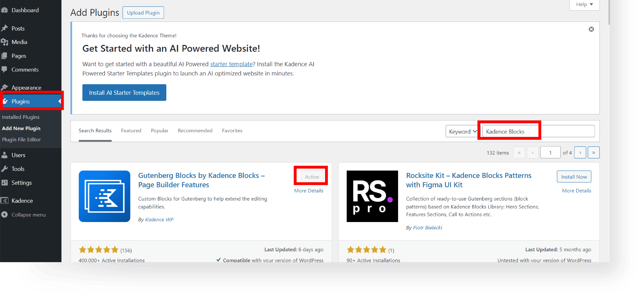The height and width of the screenshot is (299, 644).
Task: Switch to the Featured tab
Action: [131, 131]
